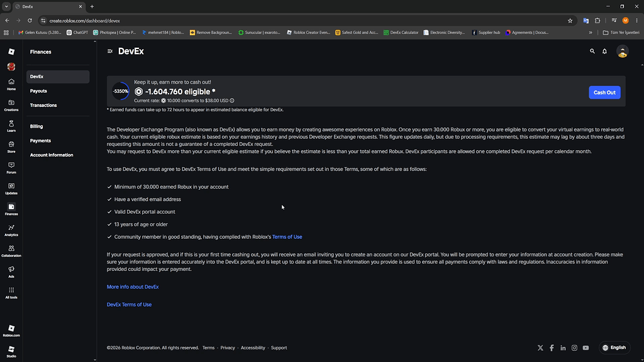Click the -5350% progress ring
This screenshot has height=362, width=644.
tap(121, 91)
